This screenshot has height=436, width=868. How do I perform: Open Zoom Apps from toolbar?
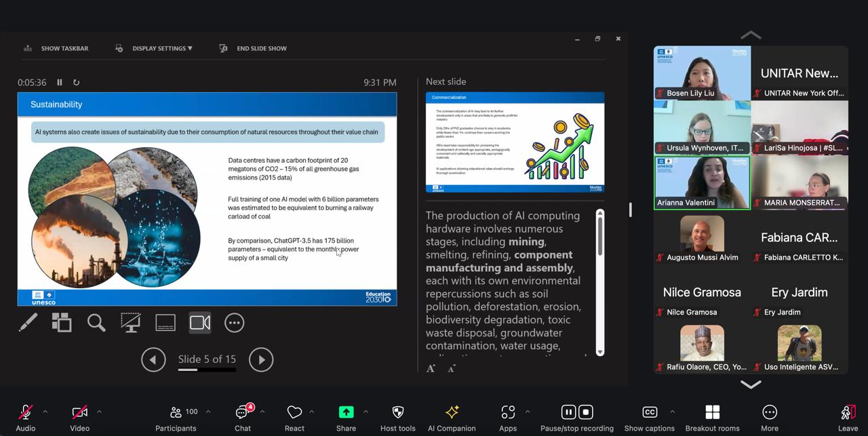point(508,418)
